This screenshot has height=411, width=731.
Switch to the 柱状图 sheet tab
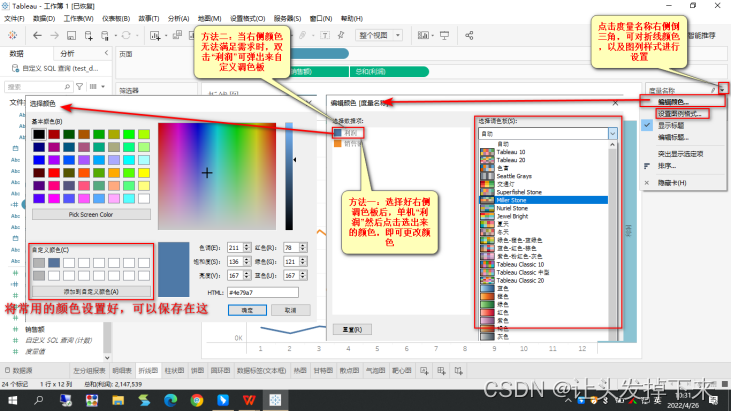click(174, 371)
